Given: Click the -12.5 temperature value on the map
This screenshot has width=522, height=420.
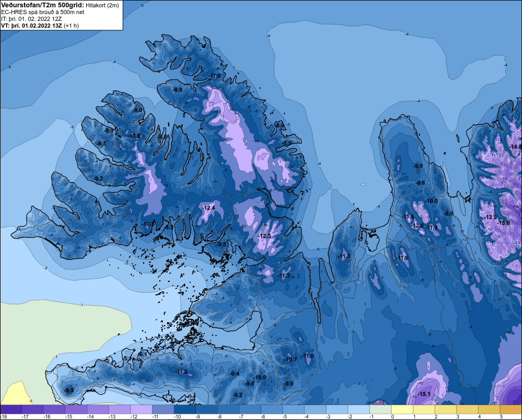Looking at the screenshot, I should coord(264,236).
